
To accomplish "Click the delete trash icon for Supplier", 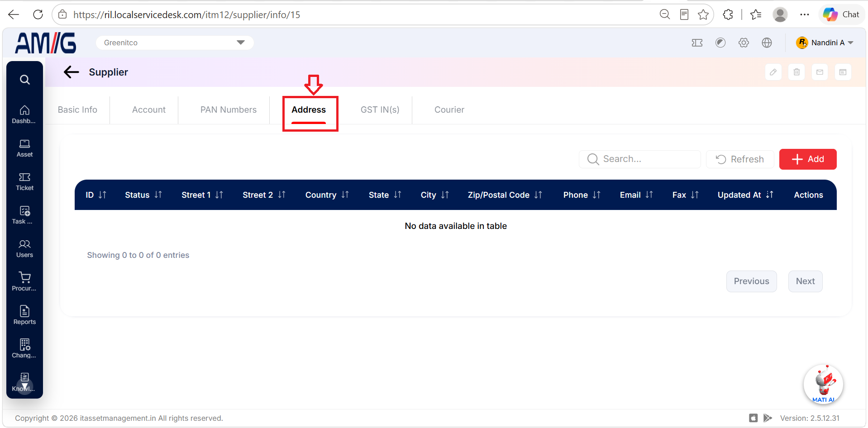I will (x=796, y=72).
